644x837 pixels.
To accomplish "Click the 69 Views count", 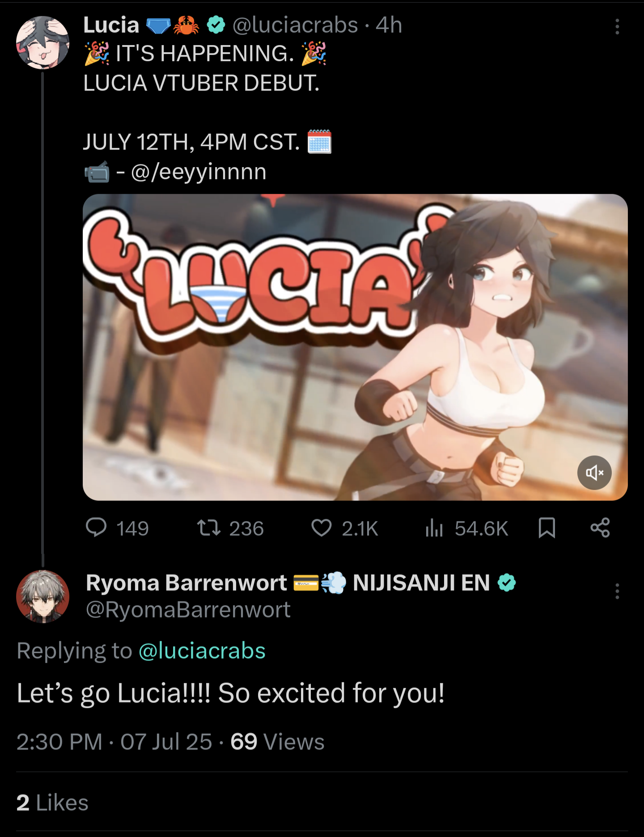I will 277,742.
